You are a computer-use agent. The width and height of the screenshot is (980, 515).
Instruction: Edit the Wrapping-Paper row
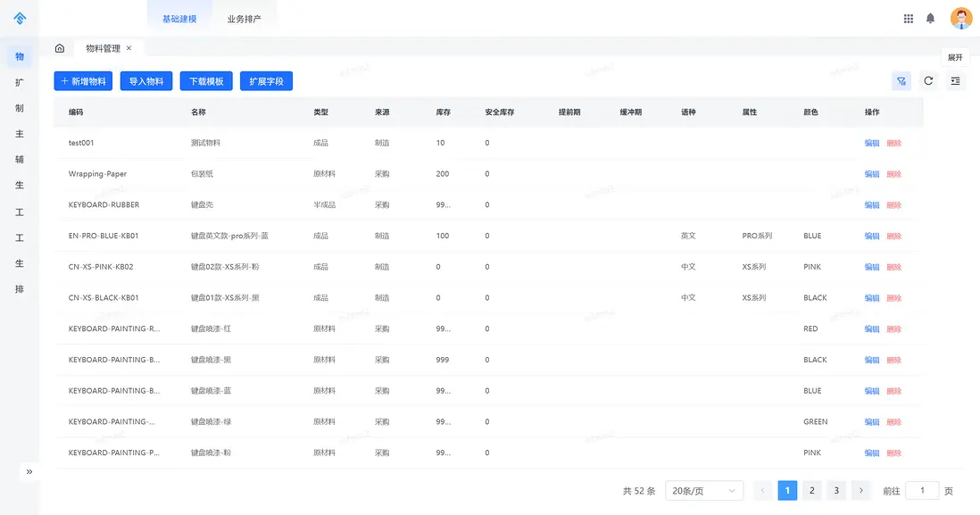(x=872, y=174)
